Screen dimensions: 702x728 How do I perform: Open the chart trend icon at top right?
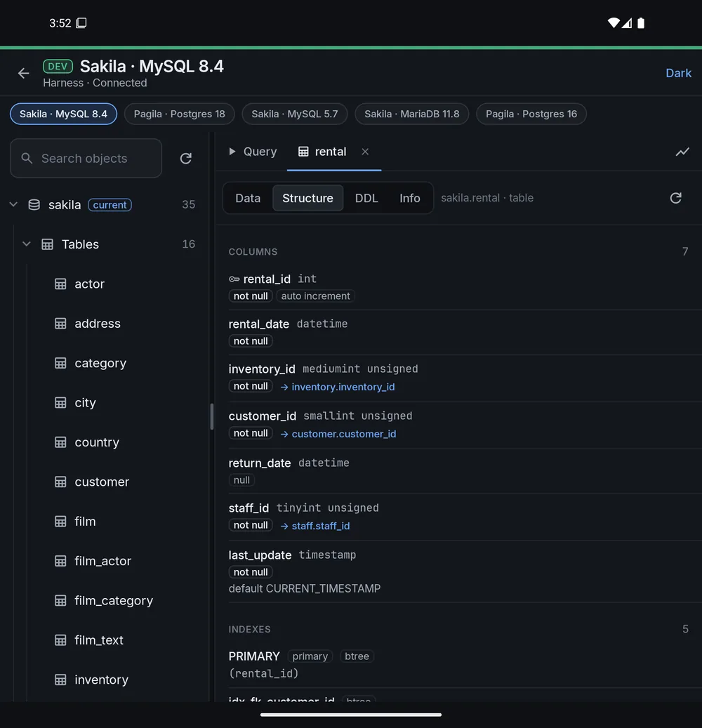tap(682, 152)
